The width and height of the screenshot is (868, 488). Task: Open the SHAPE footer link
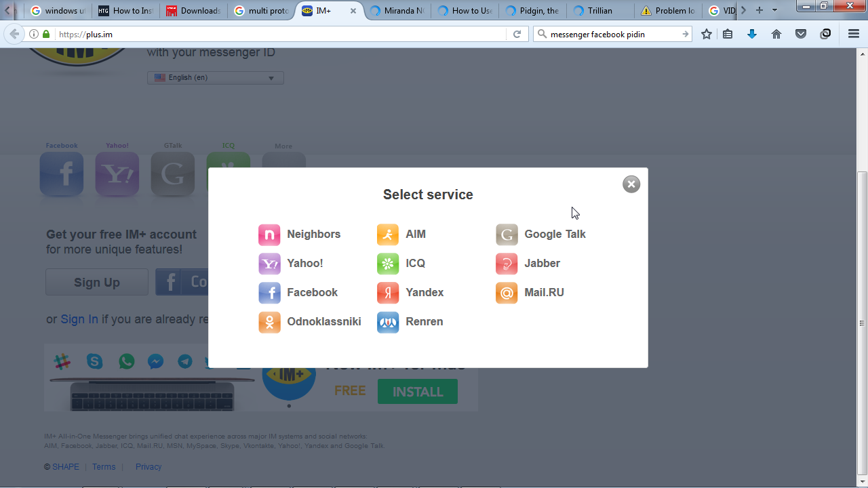[66, 467]
